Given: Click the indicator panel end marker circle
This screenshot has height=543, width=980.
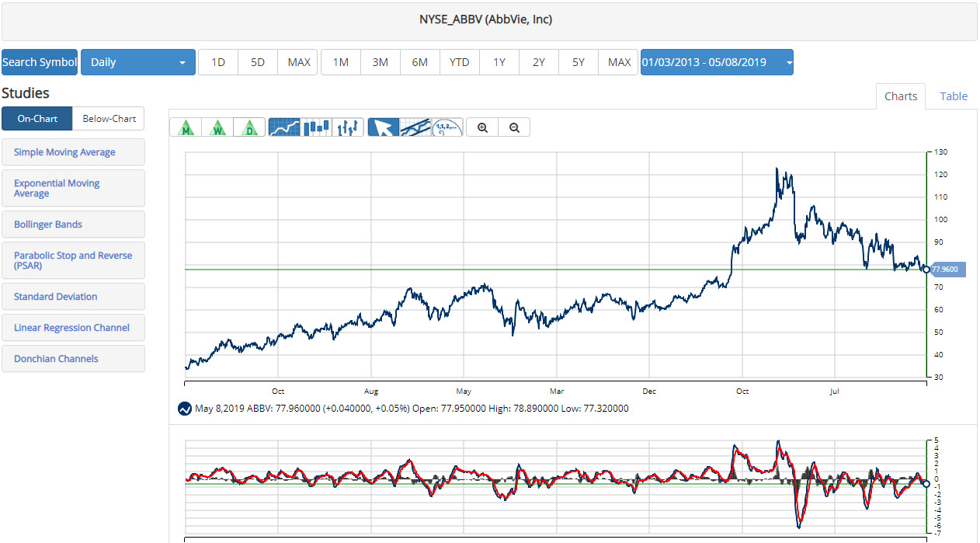Looking at the screenshot, I should 926,483.
